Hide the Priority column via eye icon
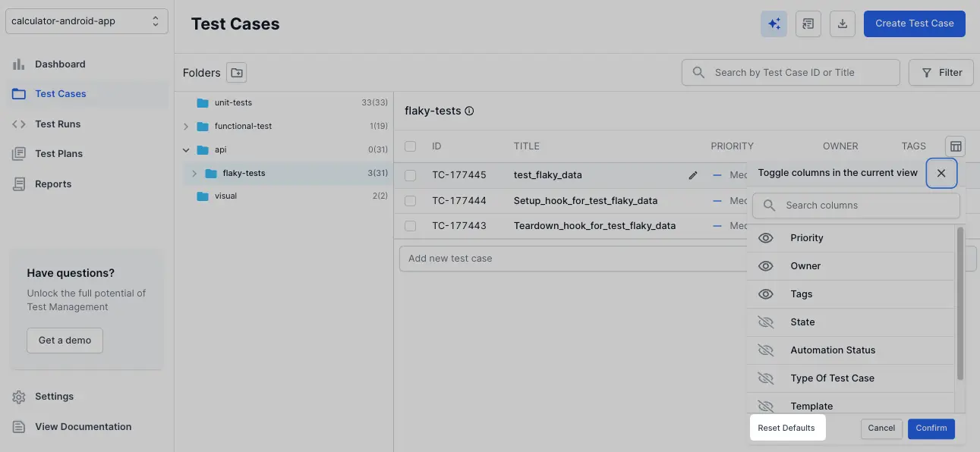Screen dimensions: 980x452 (766, 238)
